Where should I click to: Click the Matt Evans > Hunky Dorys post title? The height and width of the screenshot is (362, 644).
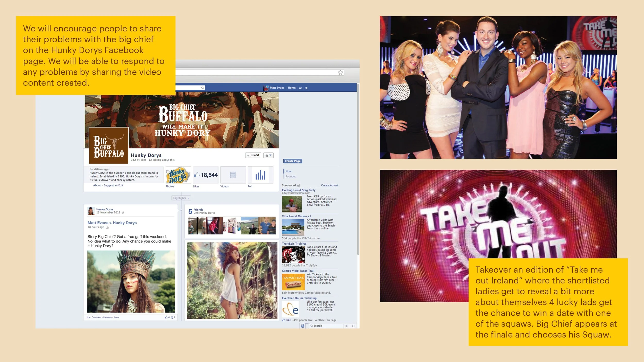pyautogui.click(x=112, y=223)
